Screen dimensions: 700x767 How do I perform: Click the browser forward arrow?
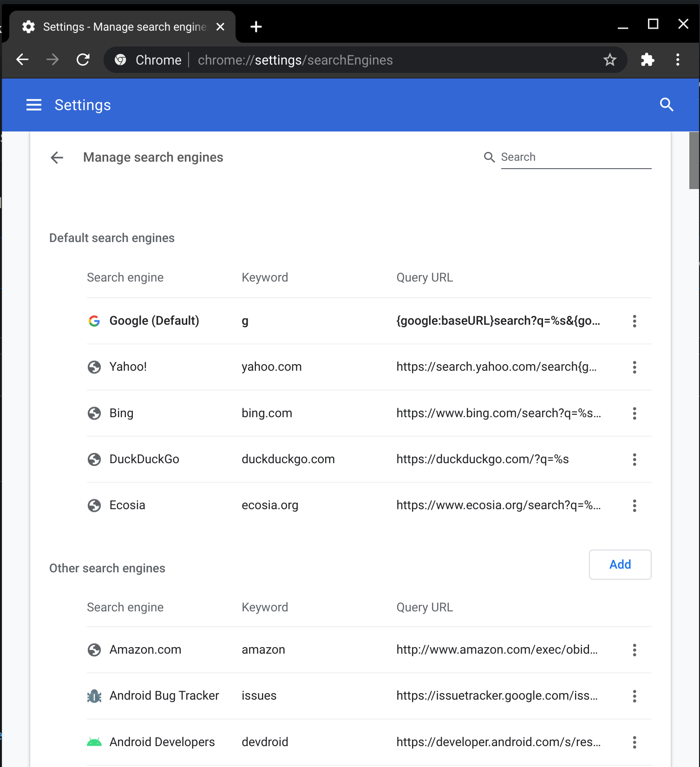[52, 59]
